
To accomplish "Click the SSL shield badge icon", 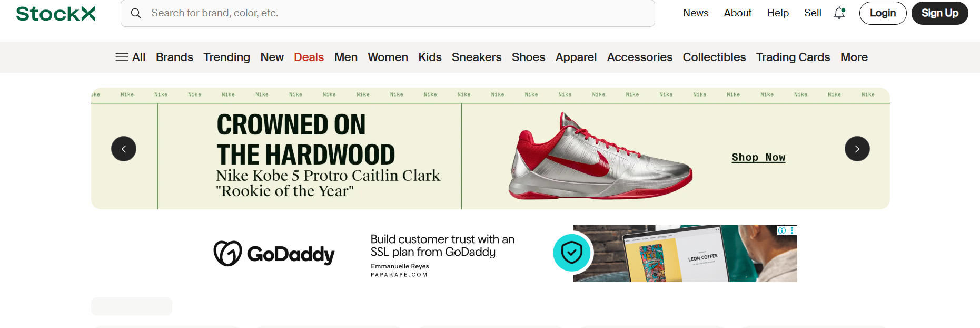I will click(x=571, y=253).
